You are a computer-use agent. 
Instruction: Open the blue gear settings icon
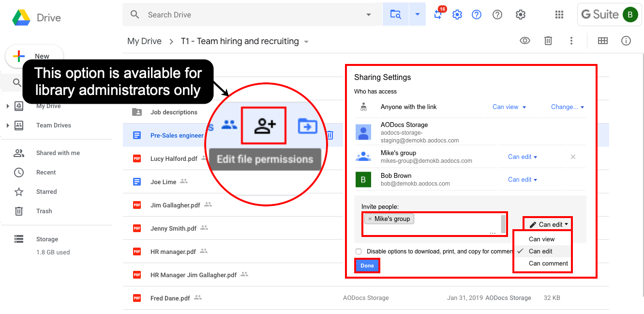tap(457, 15)
